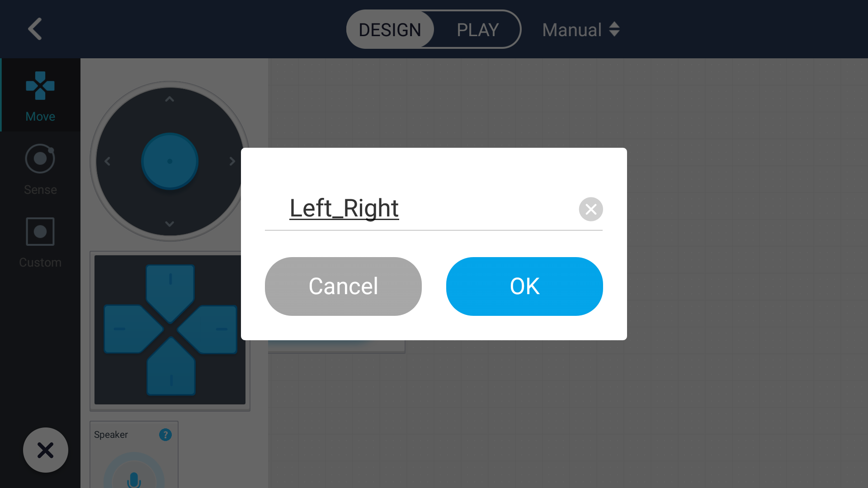Click the joystick up arrow
This screenshot has width=868, height=488.
[x=170, y=99]
